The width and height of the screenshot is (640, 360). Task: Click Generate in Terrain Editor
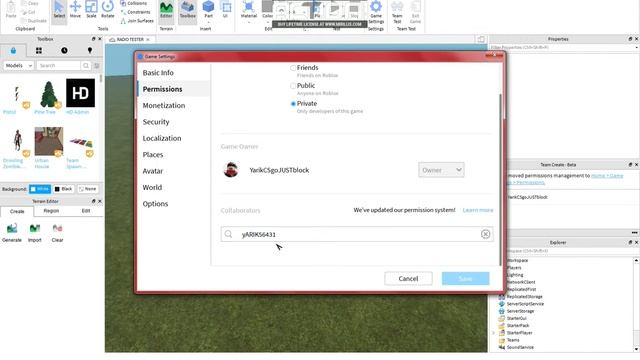12,233
